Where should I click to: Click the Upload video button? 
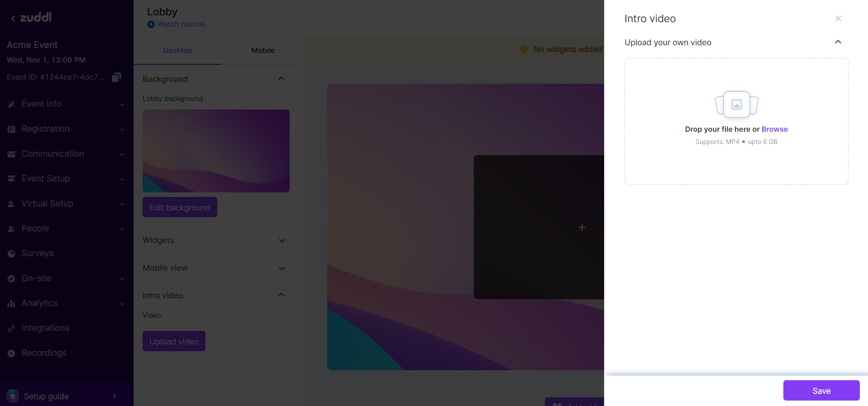point(174,341)
